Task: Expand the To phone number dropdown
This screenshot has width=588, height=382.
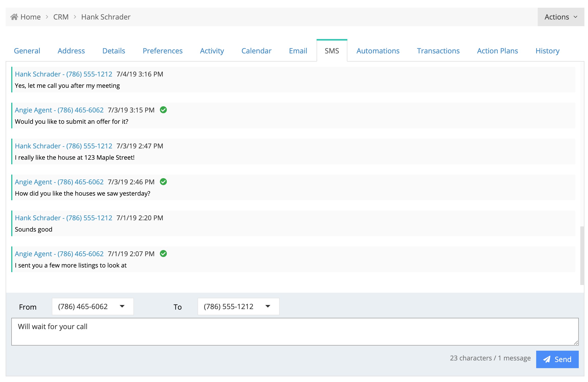Action: click(x=238, y=306)
